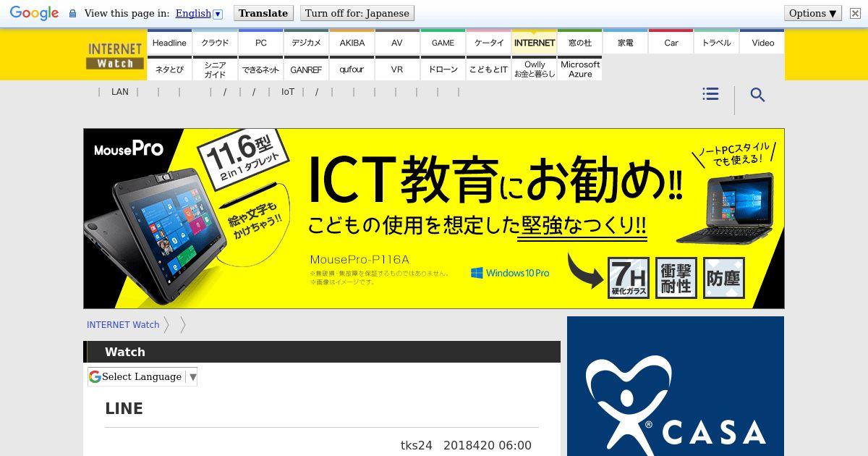The height and width of the screenshot is (456, 868).
Task: Open the Car tab
Action: 671,43
